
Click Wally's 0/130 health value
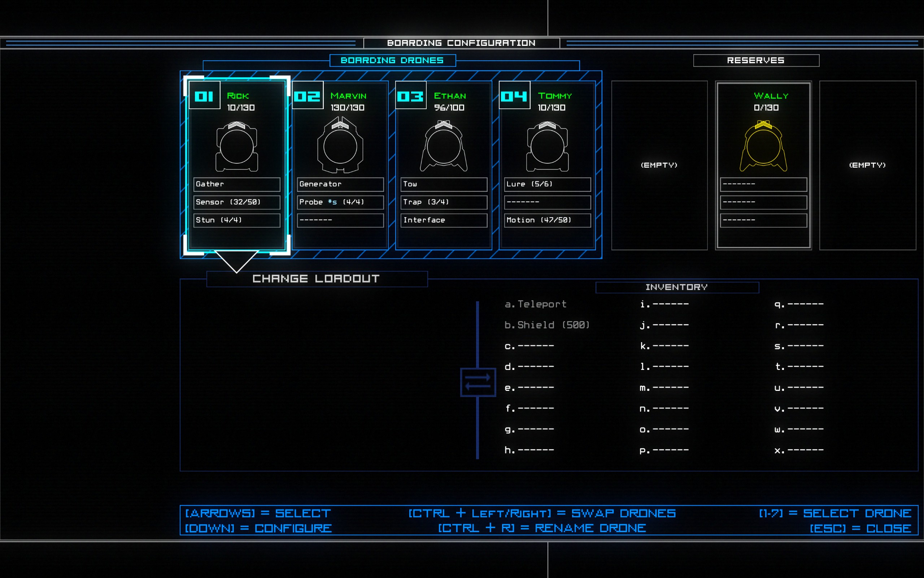point(766,108)
